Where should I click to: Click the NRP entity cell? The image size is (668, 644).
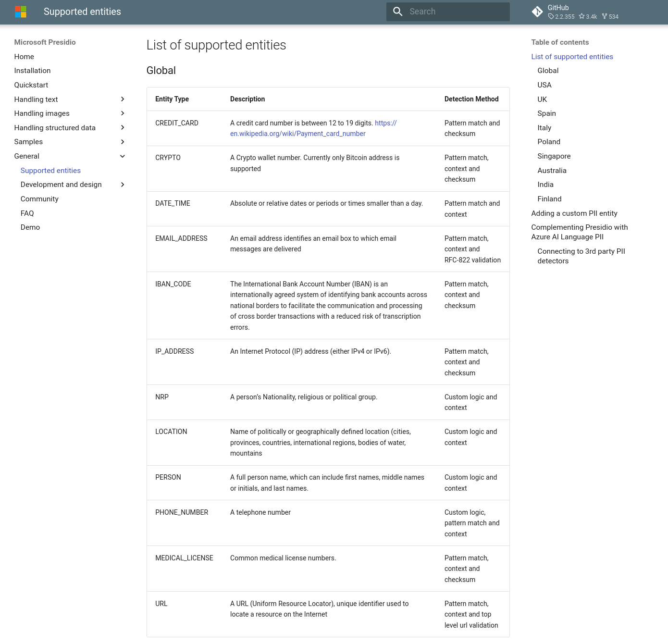coord(162,397)
